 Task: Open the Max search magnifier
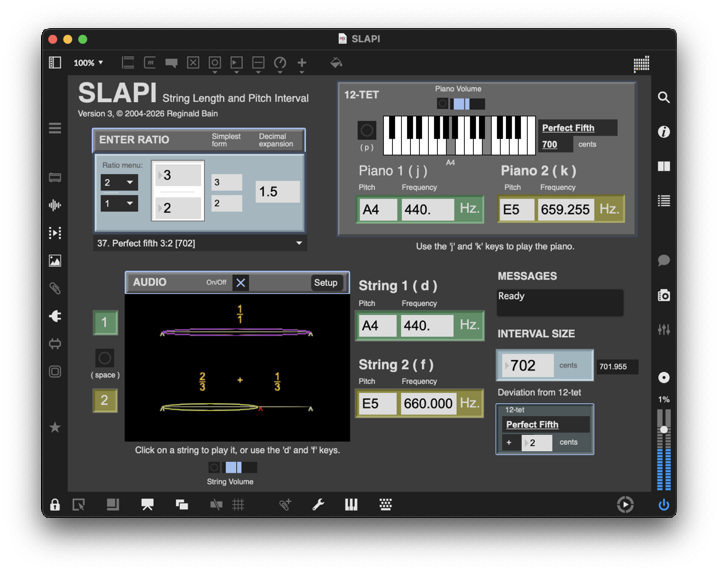pos(663,98)
